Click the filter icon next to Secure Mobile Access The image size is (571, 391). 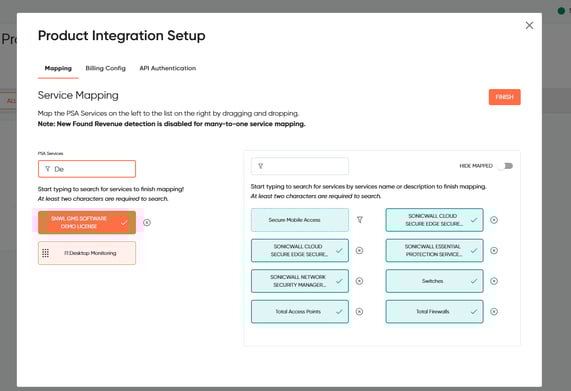(359, 220)
